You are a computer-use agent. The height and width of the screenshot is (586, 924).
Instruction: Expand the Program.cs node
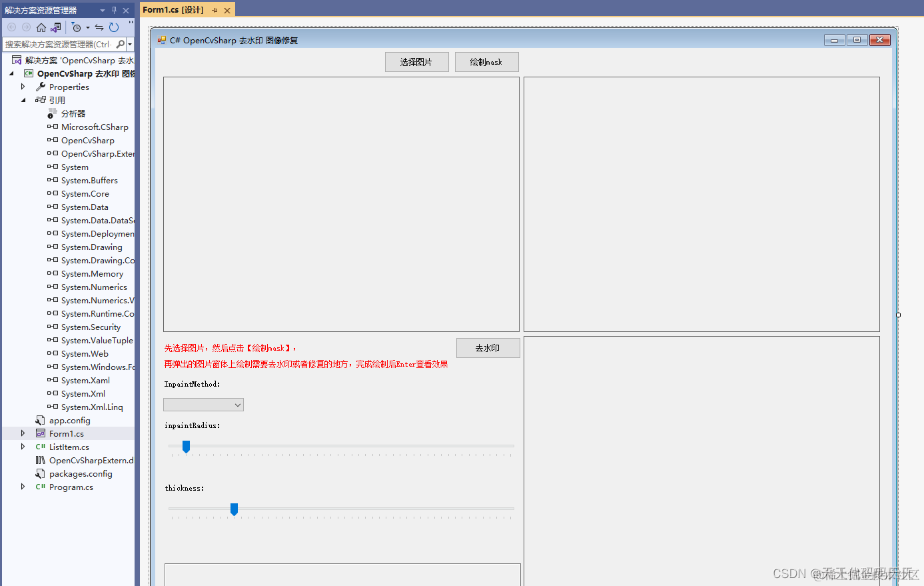tap(23, 487)
